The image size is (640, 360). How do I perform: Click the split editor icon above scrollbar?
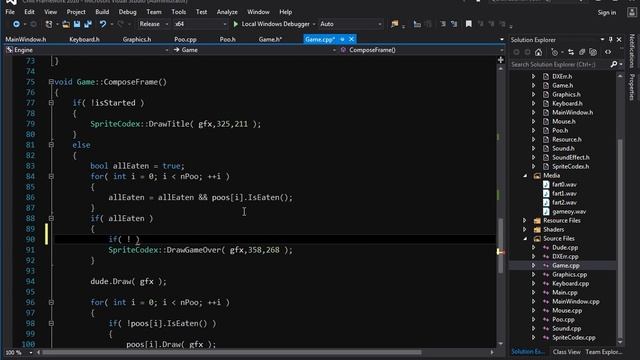coord(500,60)
